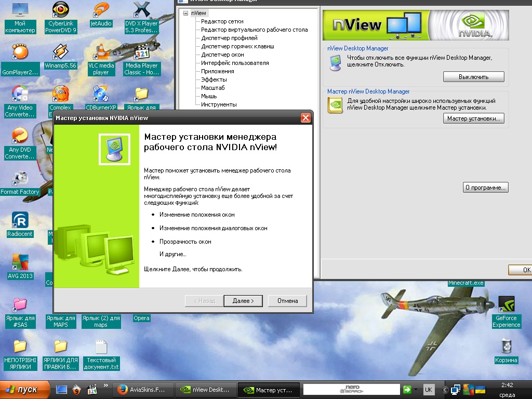Click the Media Player Classic quick launch icon
This screenshot has height=399, width=532.
tap(91, 390)
